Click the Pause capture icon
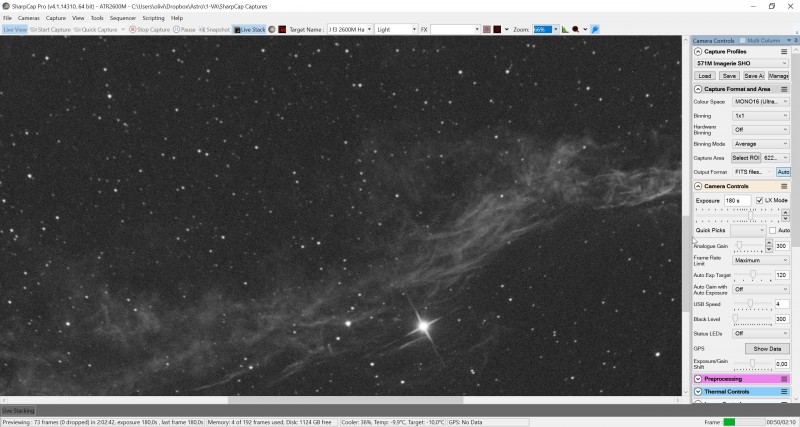This screenshot has height=427, width=800. pyautogui.click(x=176, y=30)
